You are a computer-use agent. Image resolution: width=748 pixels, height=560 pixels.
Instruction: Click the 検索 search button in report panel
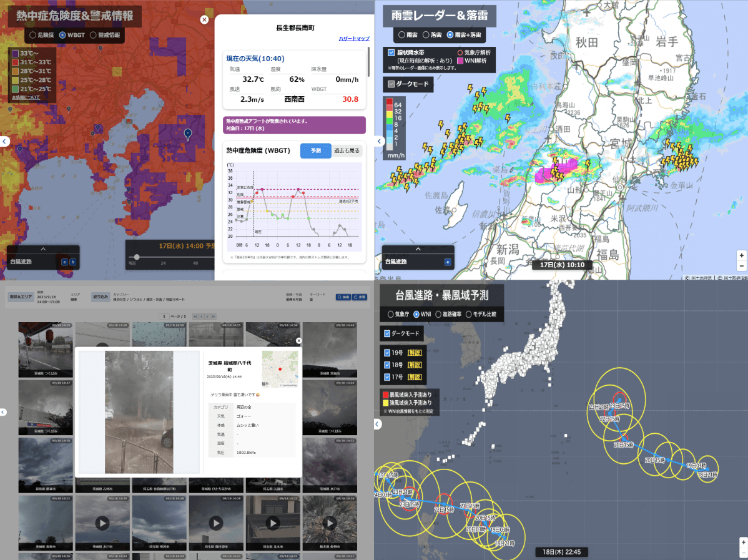click(x=342, y=297)
